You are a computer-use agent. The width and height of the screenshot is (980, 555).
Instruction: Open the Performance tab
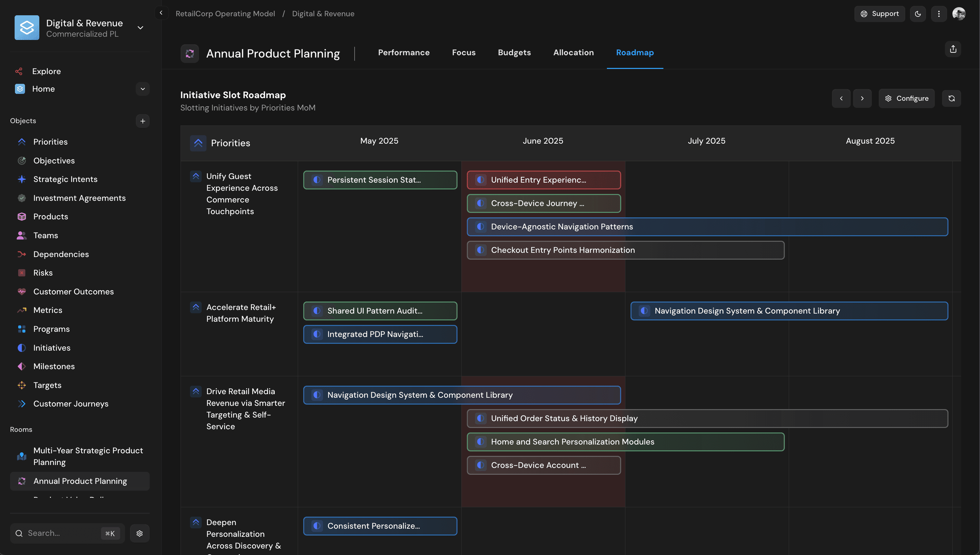click(404, 53)
